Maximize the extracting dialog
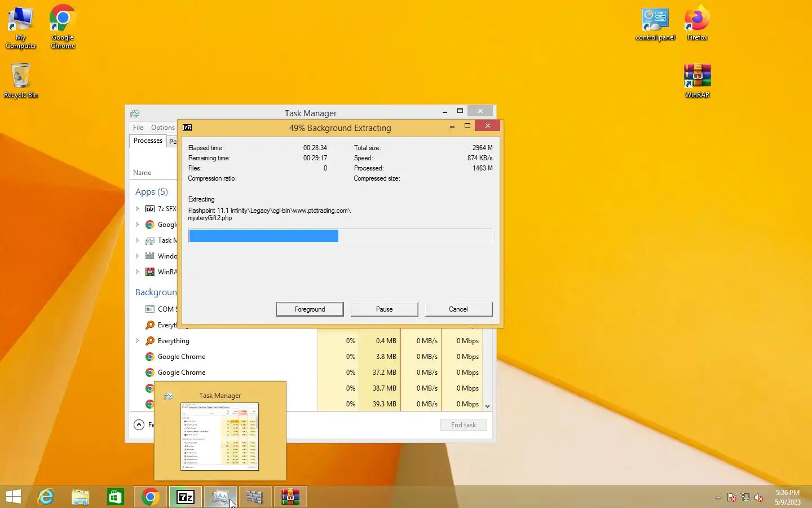 pyautogui.click(x=467, y=126)
